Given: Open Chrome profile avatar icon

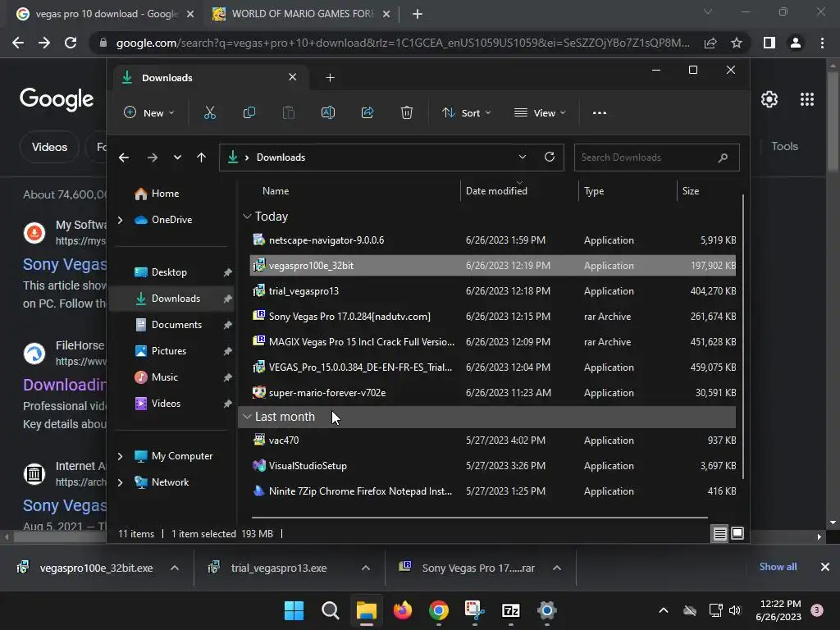Looking at the screenshot, I should coord(796,43).
